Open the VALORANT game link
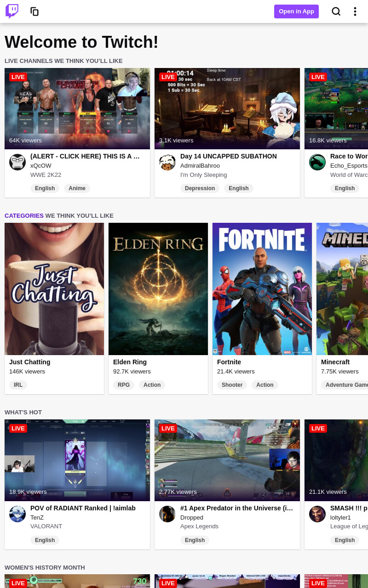The image size is (368, 588). click(x=46, y=526)
